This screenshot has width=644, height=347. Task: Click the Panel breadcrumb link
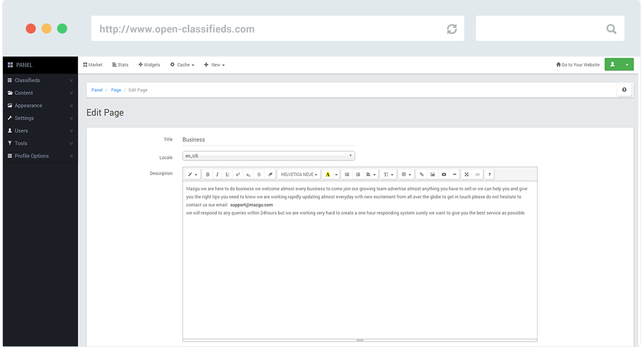pos(97,90)
